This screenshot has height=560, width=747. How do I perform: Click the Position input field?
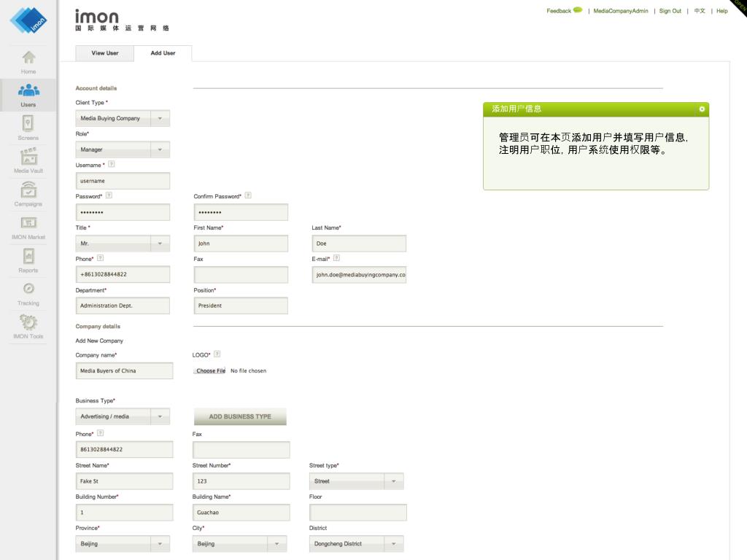241,306
